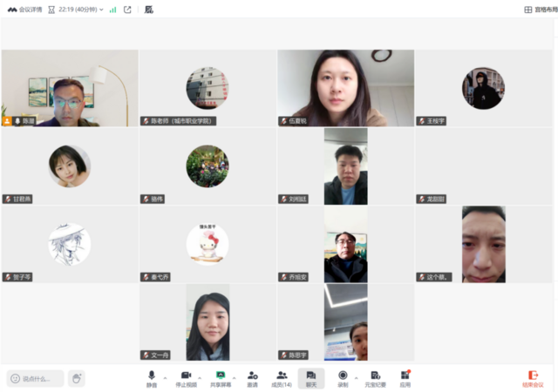
Task: Click the pop-out share icon at top
Action: click(x=127, y=10)
